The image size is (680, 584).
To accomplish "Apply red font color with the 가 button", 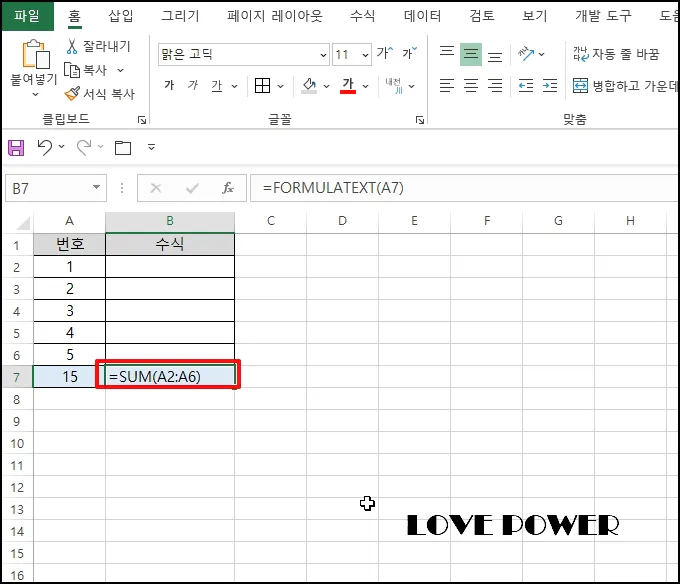I will pos(348,85).
